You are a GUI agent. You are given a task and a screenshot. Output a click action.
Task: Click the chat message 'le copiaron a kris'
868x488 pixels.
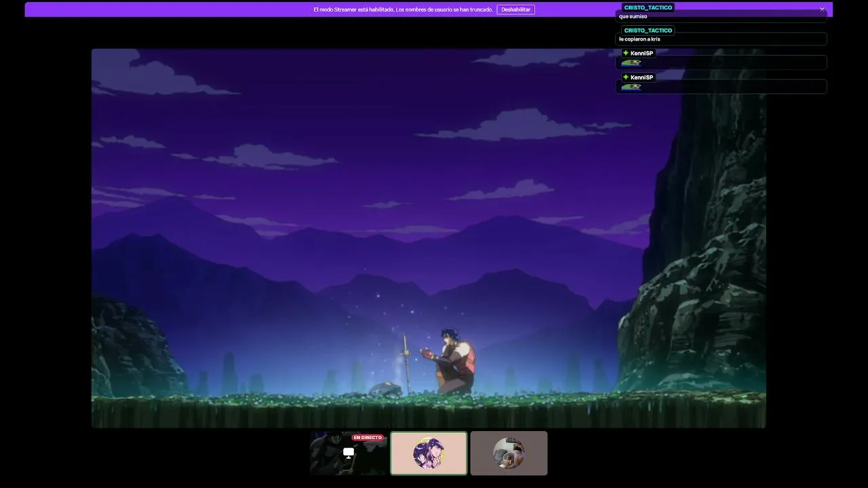coord(639,39)
